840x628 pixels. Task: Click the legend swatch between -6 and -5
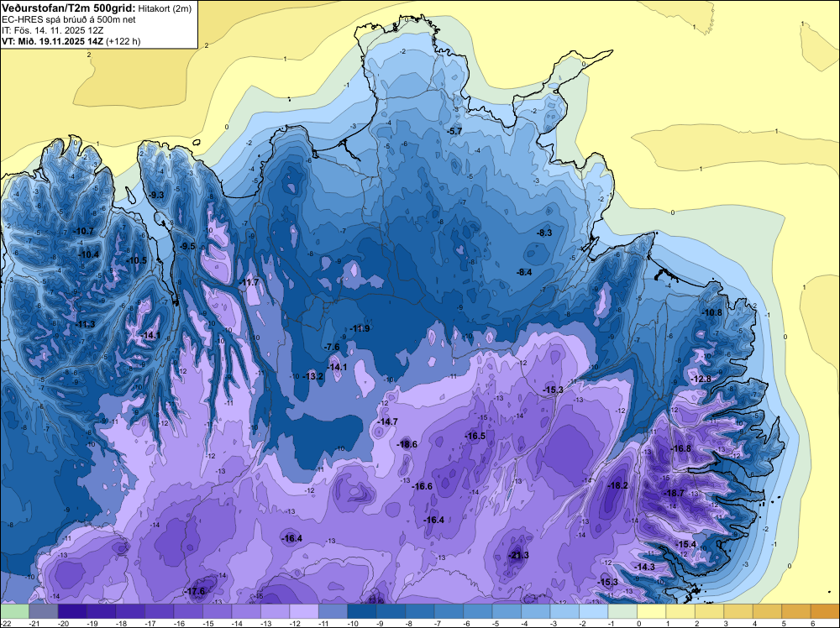click(x=478, y=611)
